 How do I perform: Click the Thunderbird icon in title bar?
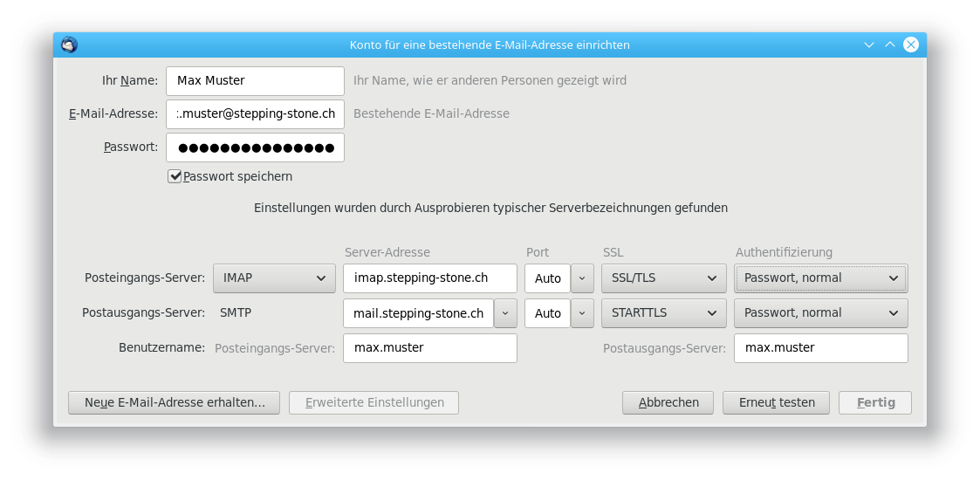point(69,45)
